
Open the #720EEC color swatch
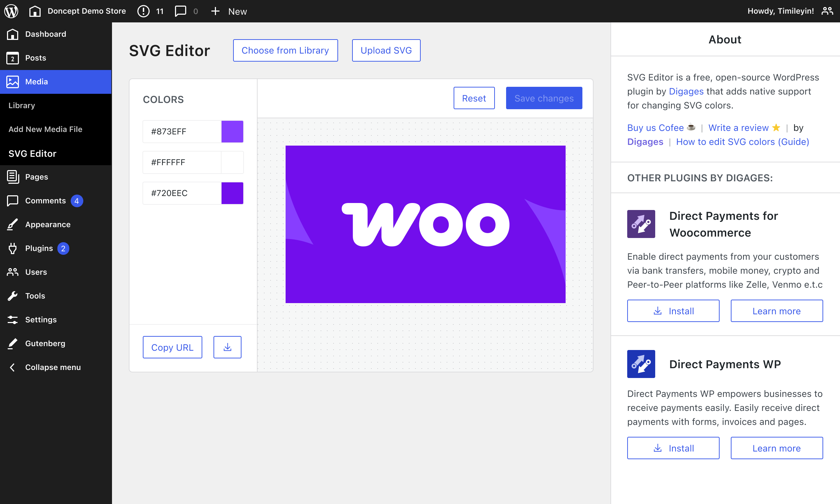click(232, 193)
